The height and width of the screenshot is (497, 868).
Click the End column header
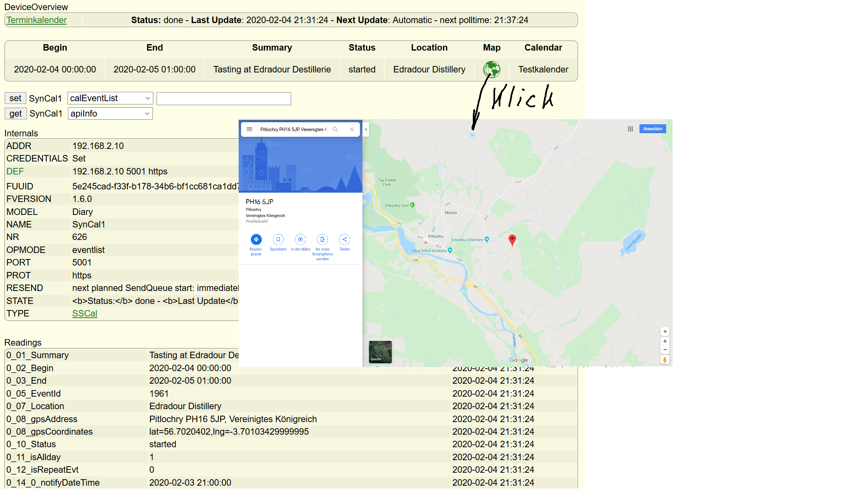coord(155,48)
